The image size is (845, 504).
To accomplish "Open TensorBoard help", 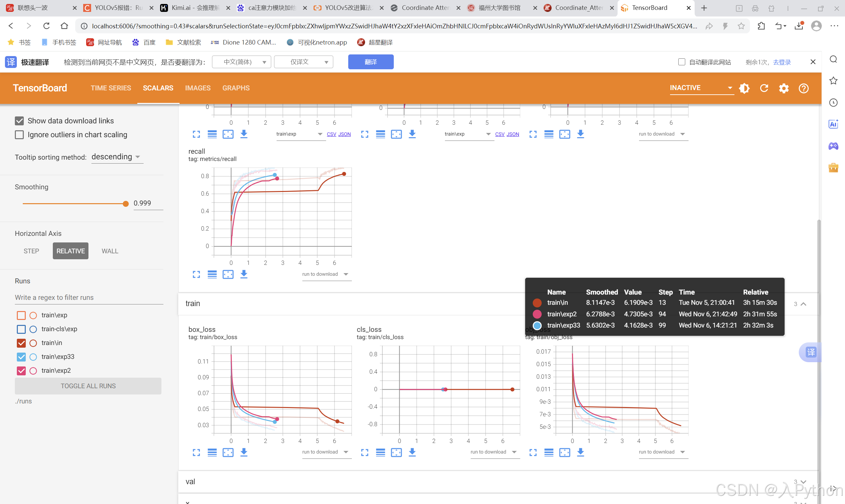I will (x=803, y=88).
